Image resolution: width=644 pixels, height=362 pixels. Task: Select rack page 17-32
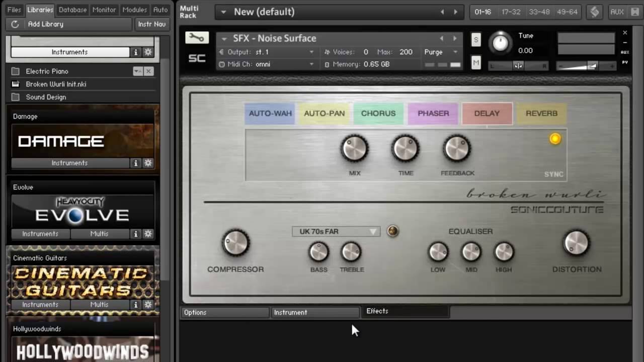coord(511,12)
